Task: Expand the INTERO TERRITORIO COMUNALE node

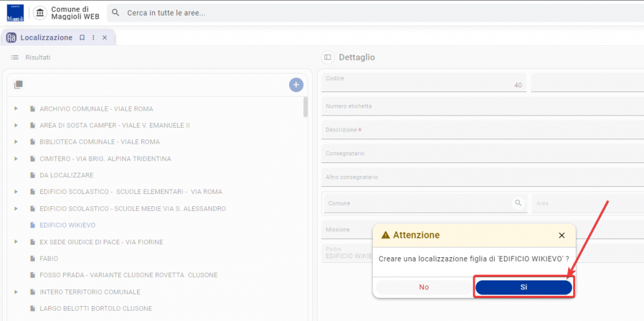Action: click(16, 292)
